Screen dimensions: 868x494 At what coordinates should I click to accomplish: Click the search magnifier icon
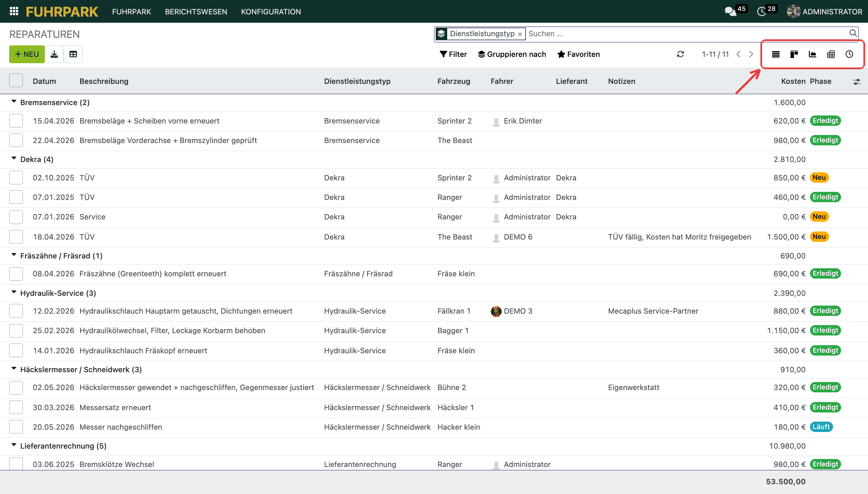click(x=853, y=33)
